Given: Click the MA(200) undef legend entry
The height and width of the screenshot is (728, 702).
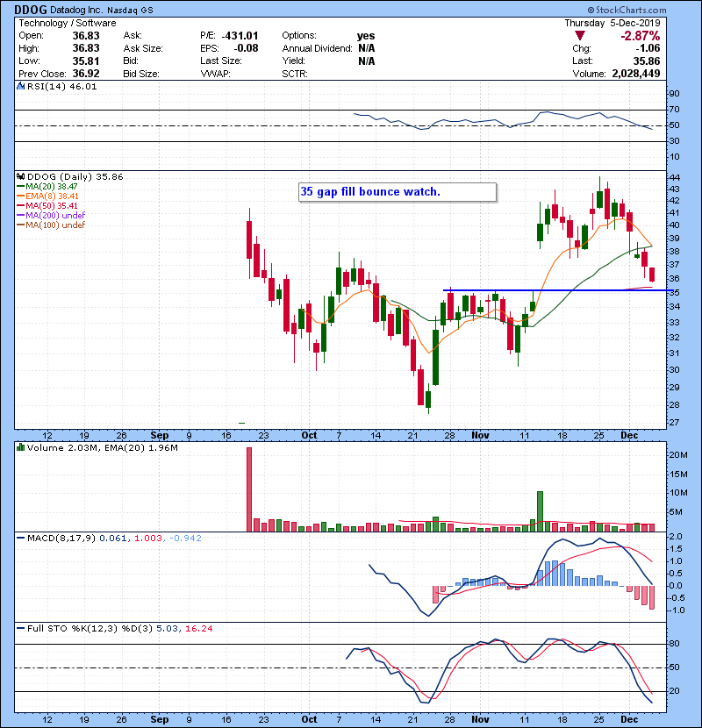Looking at the screenshot, I should [51, 215].
